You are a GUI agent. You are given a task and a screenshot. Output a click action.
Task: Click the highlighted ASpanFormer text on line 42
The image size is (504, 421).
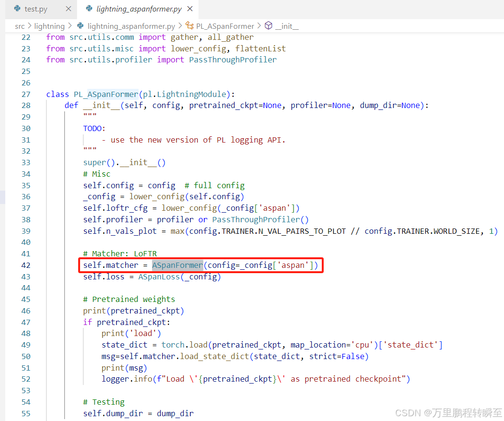(177, 265)
